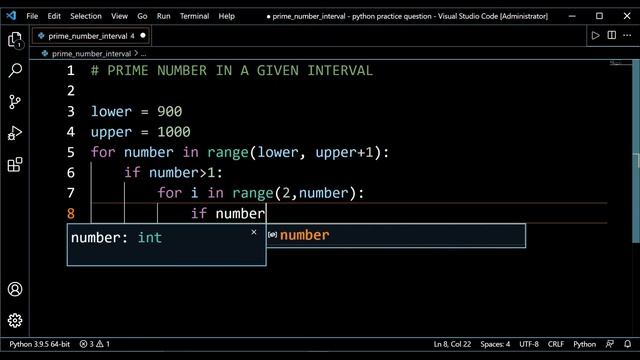Click the comment text on line 1
Image resolution: width=640 pixels, height=360 pixels.
pos(232,71)
